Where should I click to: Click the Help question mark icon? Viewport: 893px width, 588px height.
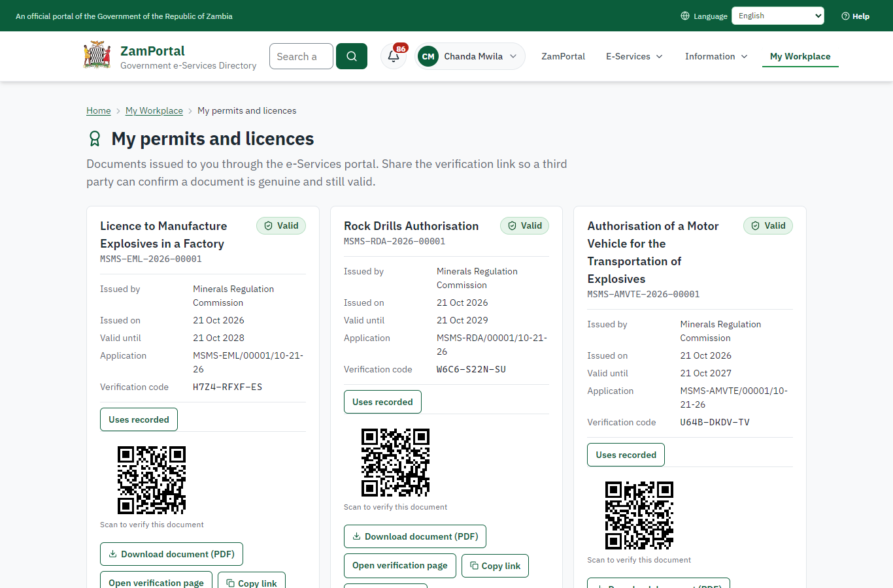click(x=845, y=16)
